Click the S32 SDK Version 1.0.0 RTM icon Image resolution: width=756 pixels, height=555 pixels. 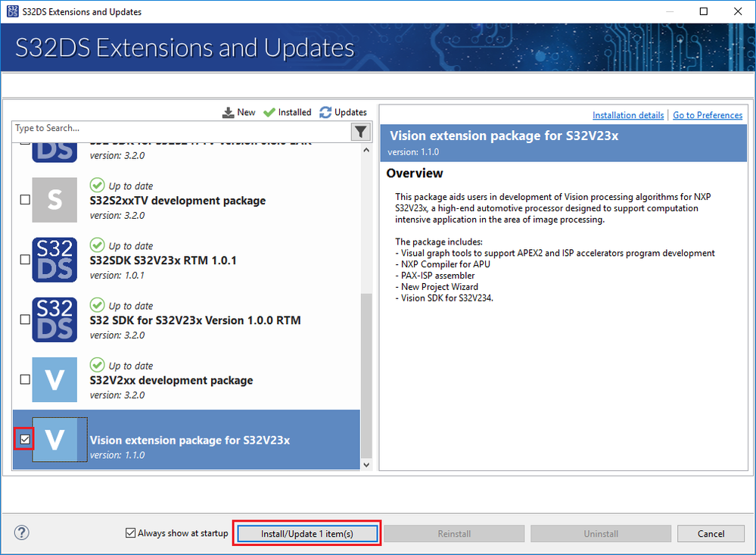coord(54,320)
